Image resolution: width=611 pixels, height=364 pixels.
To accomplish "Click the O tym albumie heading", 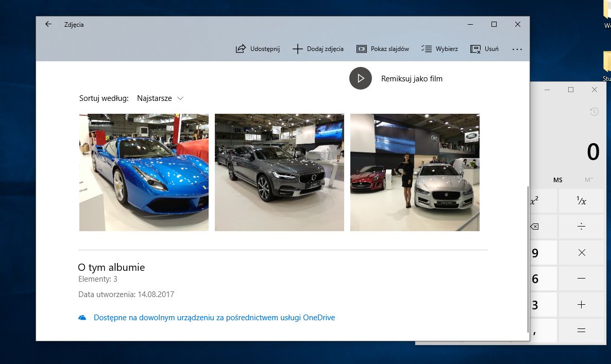I will [x=111, y=267].
